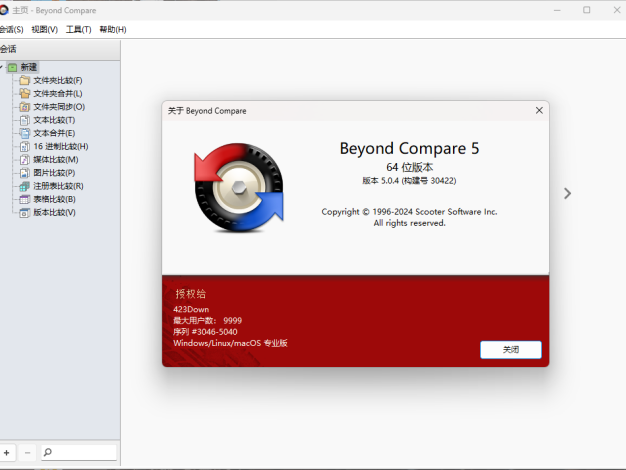The image size is (626, 470).
Task: Click the 媒体比较(M) music icon
Action: (24, 159)
